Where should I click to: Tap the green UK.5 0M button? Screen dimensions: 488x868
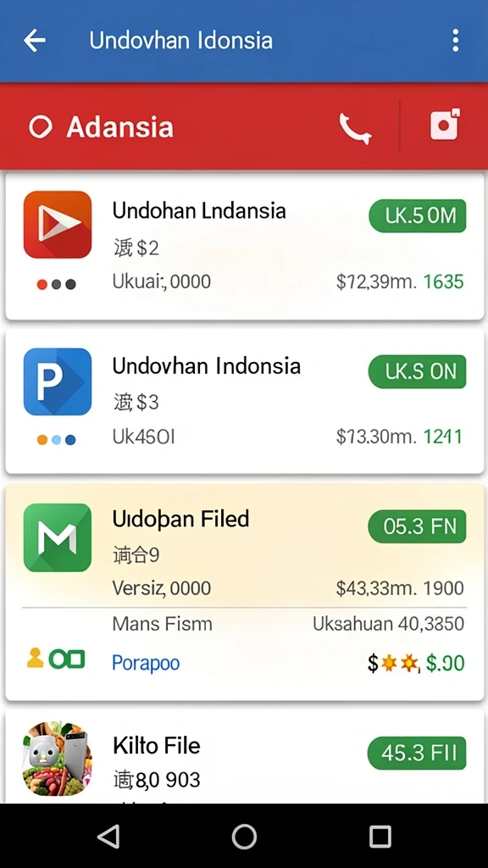coord(418,215)
